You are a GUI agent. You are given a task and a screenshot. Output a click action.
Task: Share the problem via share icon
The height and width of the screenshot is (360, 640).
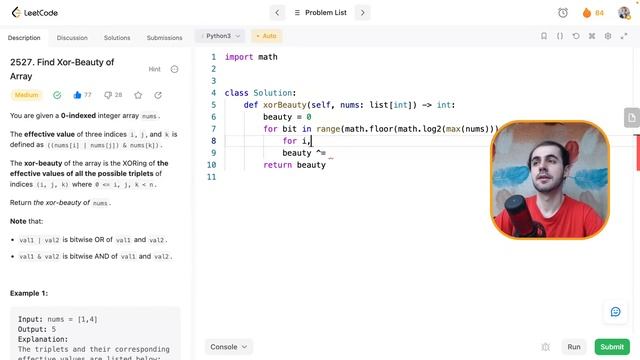point(158,95)
